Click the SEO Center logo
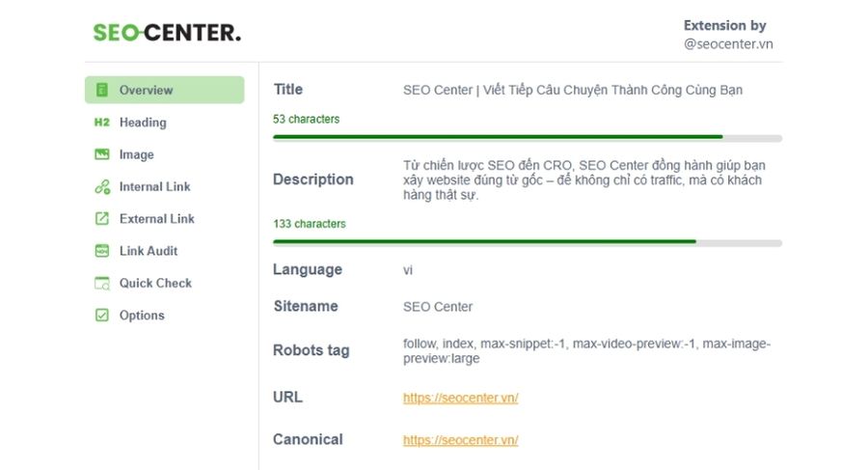 click(167, 33)
